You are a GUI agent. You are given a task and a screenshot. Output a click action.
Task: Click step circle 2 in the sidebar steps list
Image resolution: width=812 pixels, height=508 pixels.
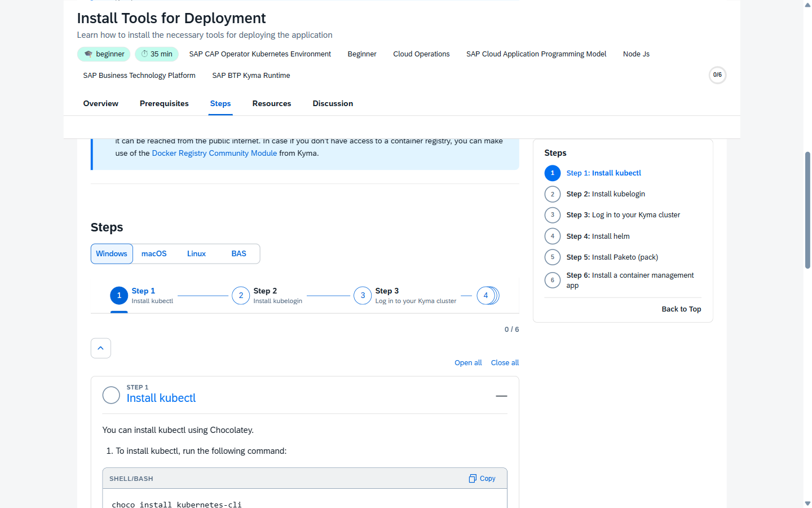tap(553, 194)
